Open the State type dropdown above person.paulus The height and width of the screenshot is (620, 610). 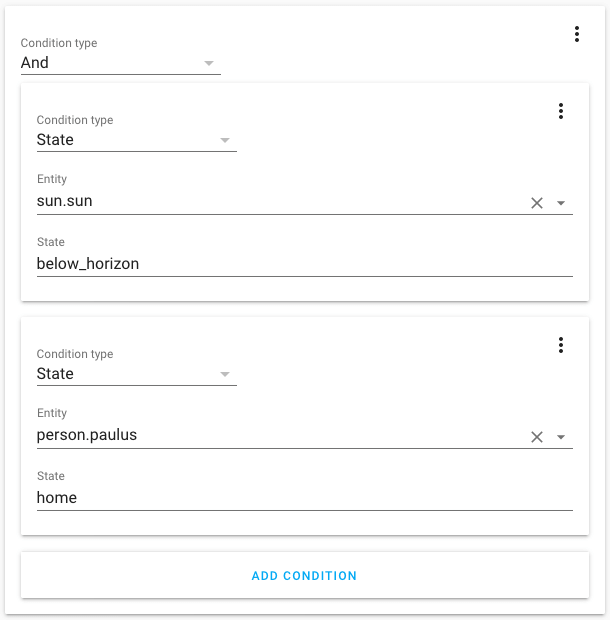(x=136, y=374)
